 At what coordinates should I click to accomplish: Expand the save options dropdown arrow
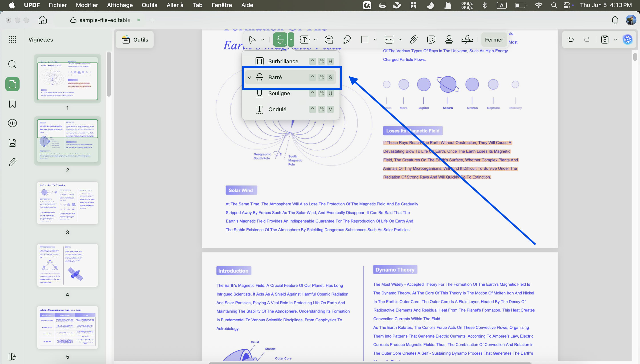point(616,40)
